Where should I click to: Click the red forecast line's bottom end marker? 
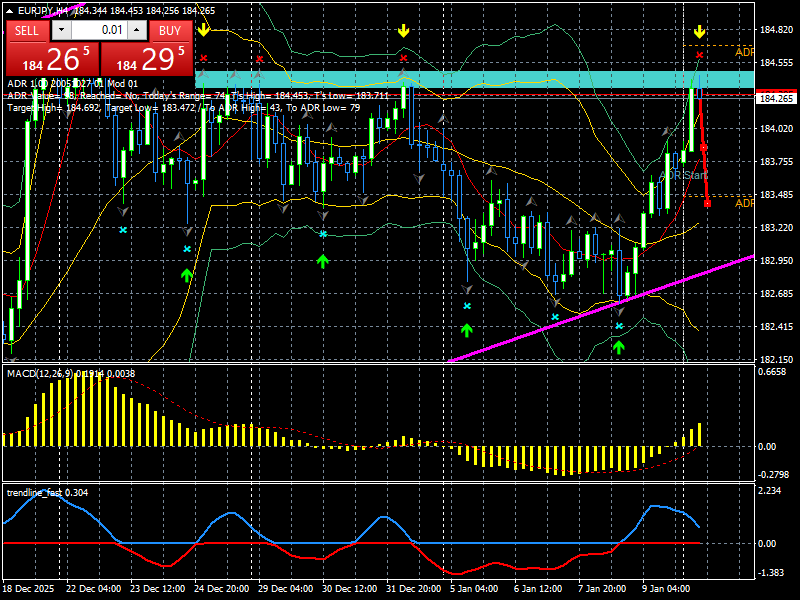point(707,204)
